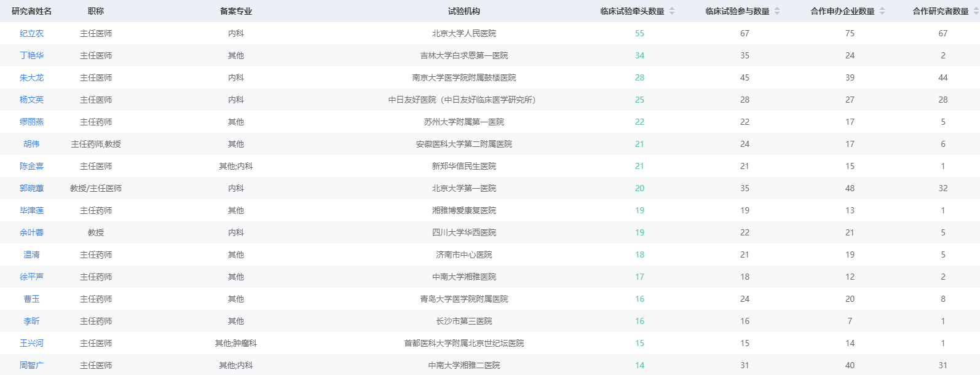Sort by 临床试验参与数量 using its sort arrows
980x375 pixels.
pos(777,11)
